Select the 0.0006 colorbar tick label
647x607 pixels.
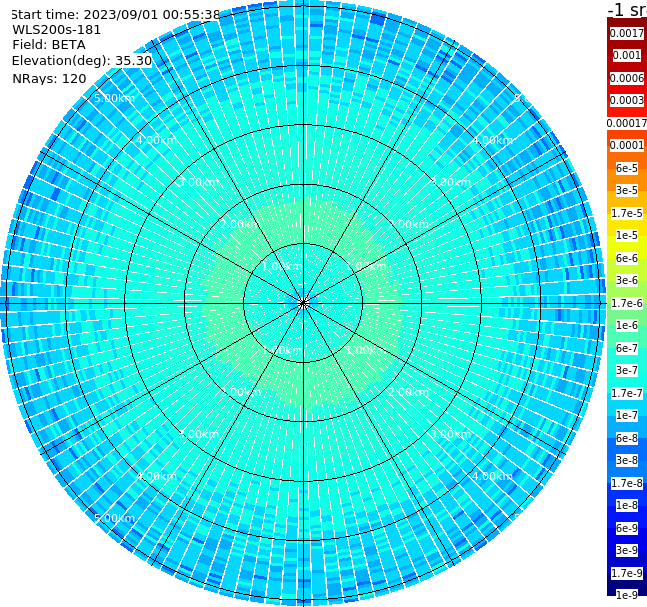627,78
